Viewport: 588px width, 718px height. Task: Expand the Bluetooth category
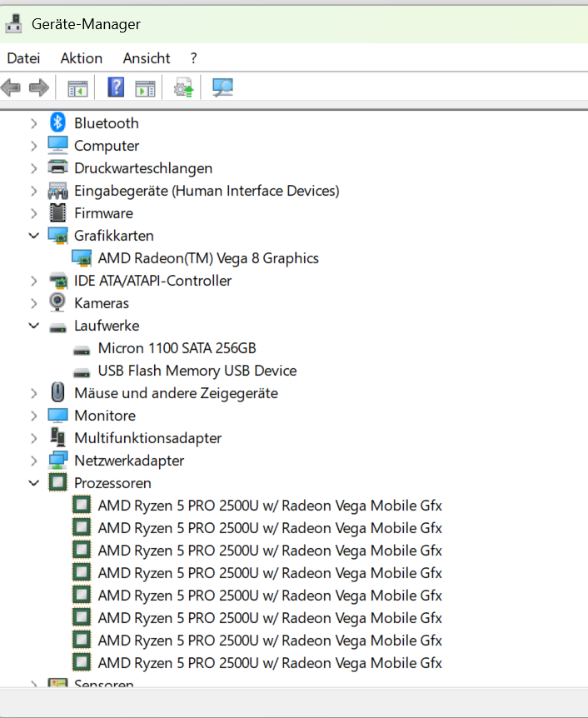tap(33, 123)
